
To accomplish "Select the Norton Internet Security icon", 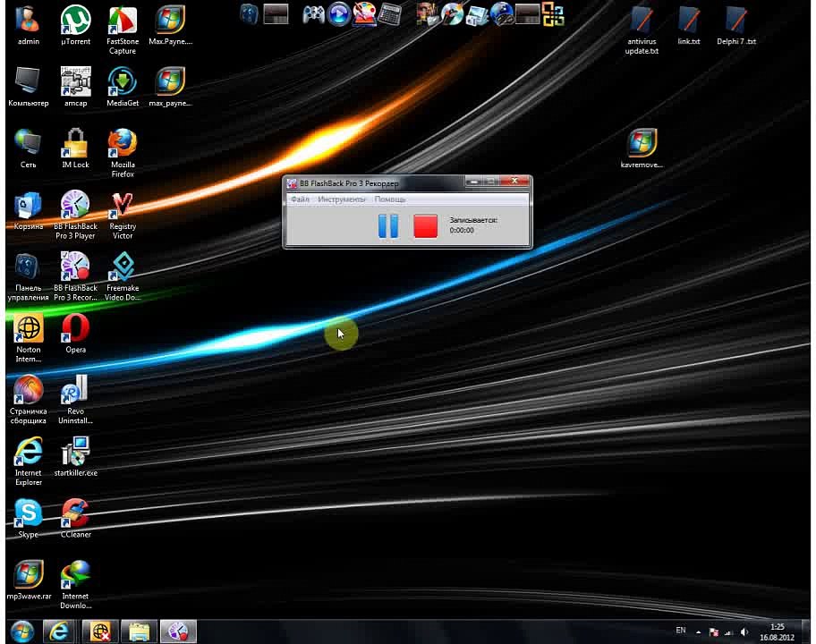I will coord(28,338).
